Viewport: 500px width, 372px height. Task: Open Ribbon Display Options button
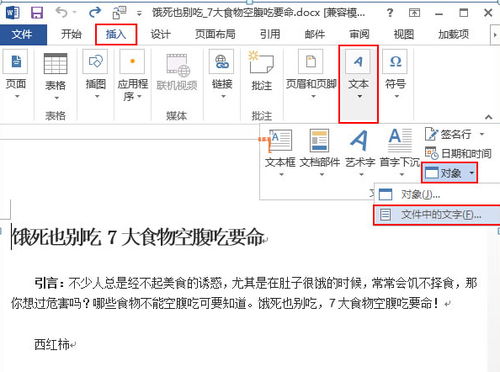pyautogui.click(x=414, y=13)
